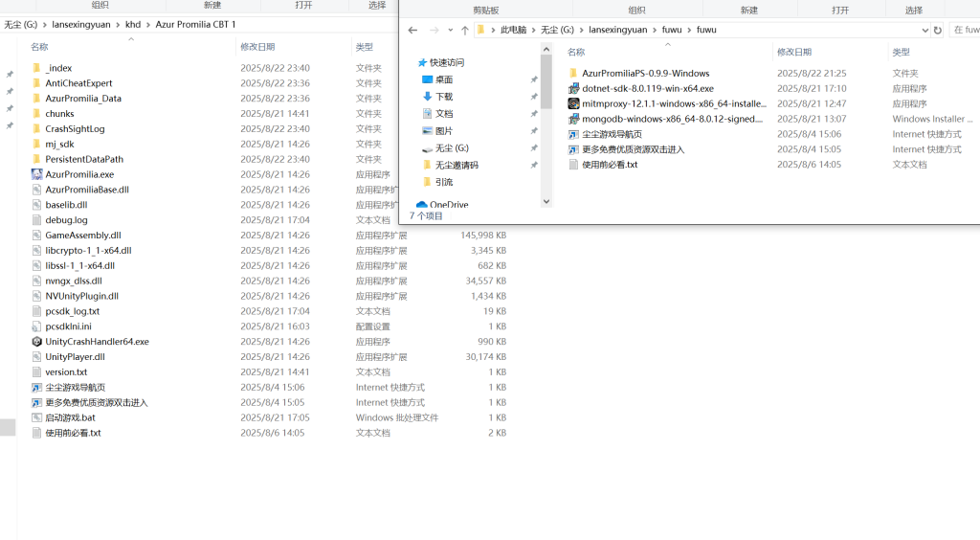The image size is (980, 540).
Task: Click the navigation pane scroll down arrow
Action: (546, 201)
